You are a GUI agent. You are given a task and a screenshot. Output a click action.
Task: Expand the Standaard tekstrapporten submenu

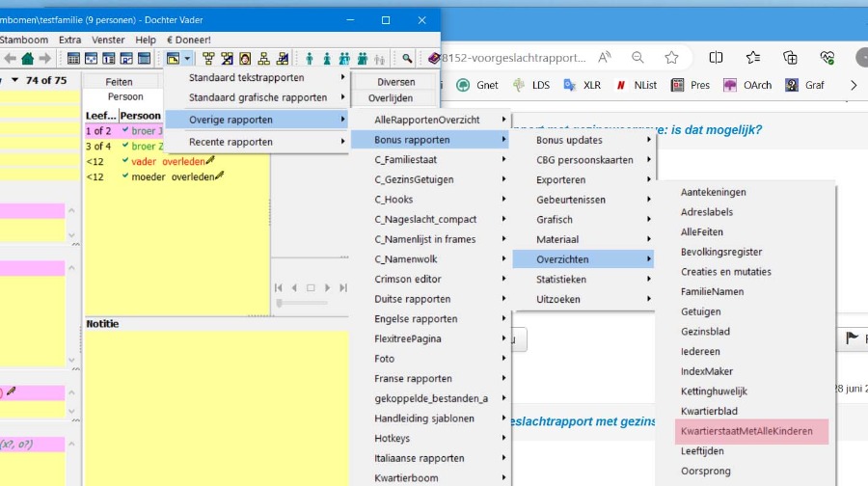tap(258, 77)
